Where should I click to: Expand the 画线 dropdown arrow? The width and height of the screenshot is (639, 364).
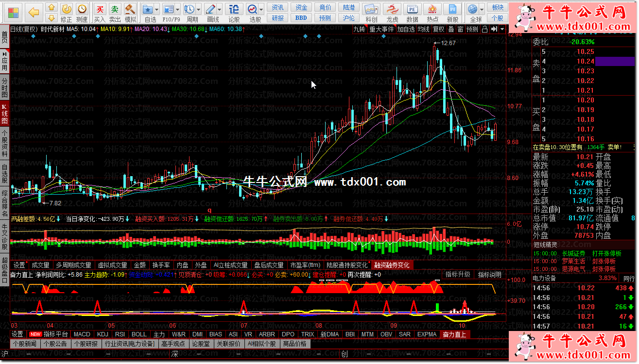pyautogui.click(x=220, y=9)
